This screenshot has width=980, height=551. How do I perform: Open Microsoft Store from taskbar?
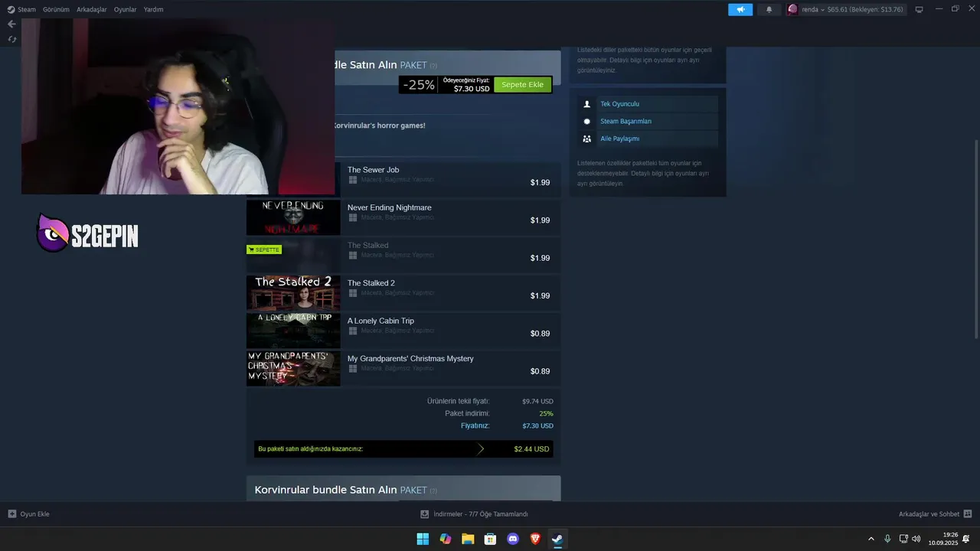[490, 539]
